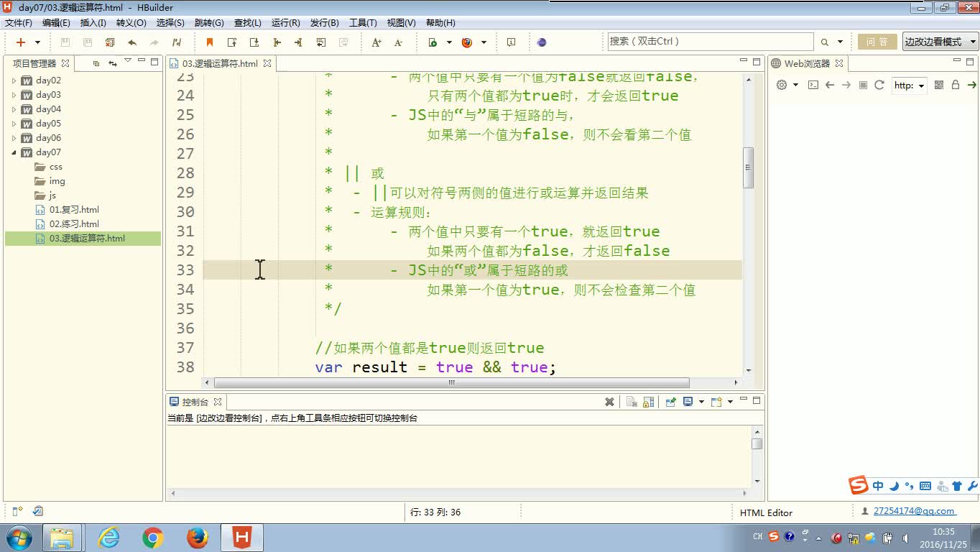Screen dimensions: 980x552
Task: Click the New file plus icon
Action: 21,42
